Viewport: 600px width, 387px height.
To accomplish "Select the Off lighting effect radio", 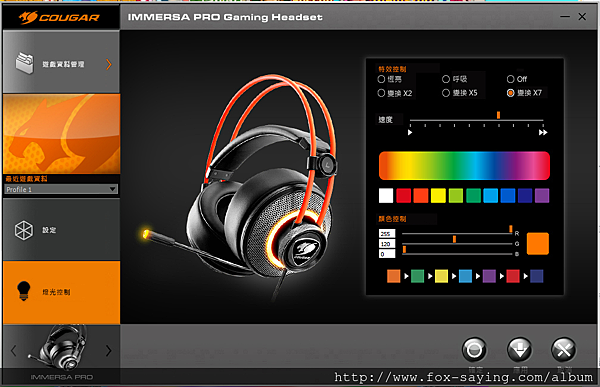I will tap(510, 79).
